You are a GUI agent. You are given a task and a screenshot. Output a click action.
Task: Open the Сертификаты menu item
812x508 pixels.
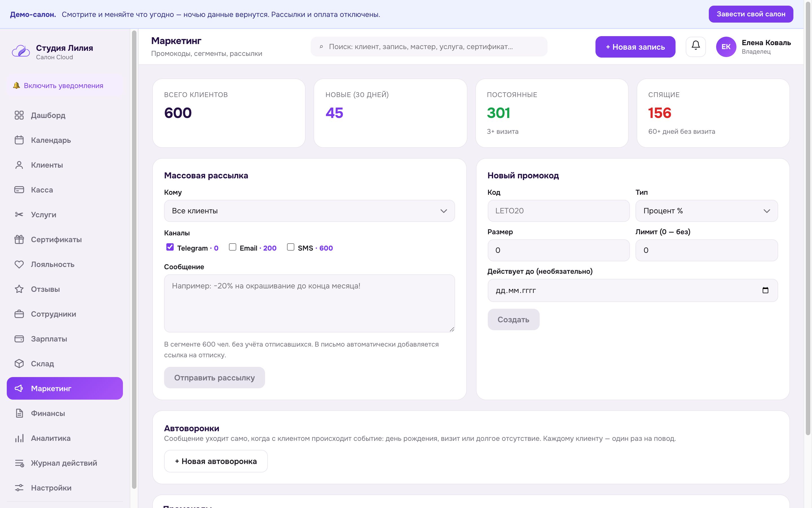65,240
